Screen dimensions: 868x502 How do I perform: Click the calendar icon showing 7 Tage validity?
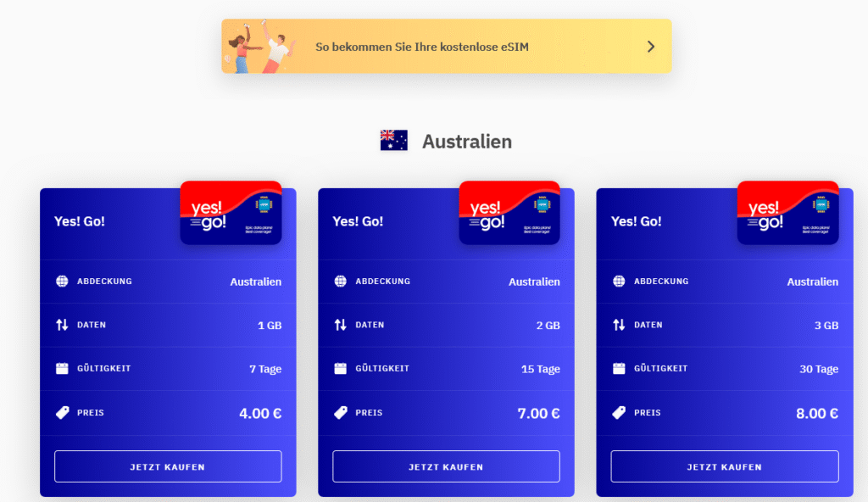(62, 368)
